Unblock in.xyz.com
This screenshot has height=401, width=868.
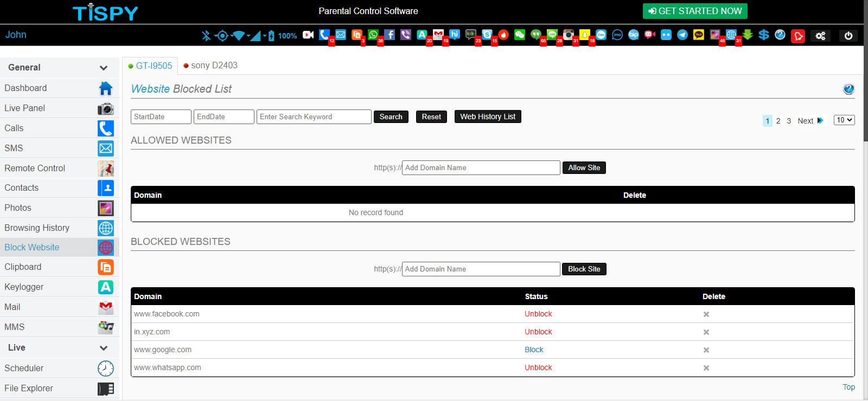click(x=538, y=332)
